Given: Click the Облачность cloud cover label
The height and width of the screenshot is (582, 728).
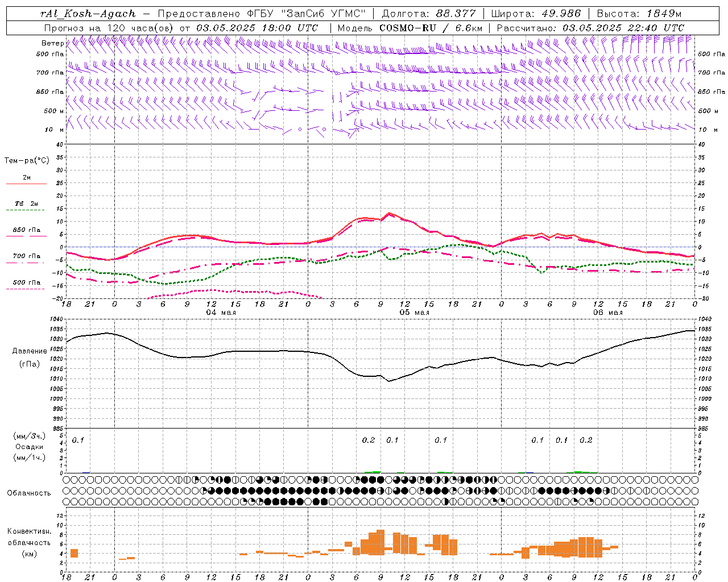Looking at the screenshot, I should (29, 493).
